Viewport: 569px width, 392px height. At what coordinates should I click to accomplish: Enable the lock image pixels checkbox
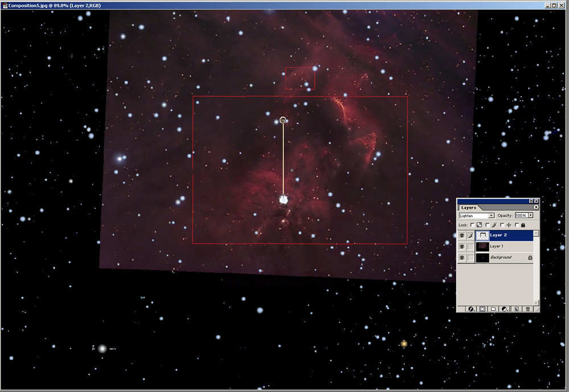[x=487, y=225]
